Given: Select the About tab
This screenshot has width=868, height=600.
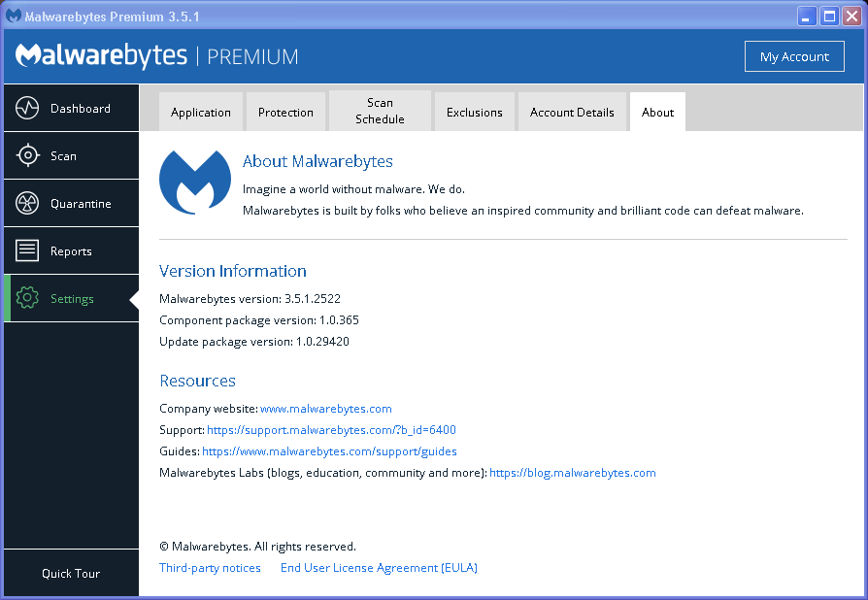Looking at the screenshot, I should (657, 113).
